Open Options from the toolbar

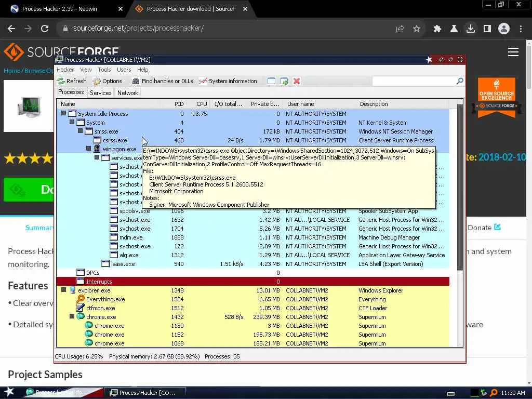pyautogui.click(x=107, y=81)
